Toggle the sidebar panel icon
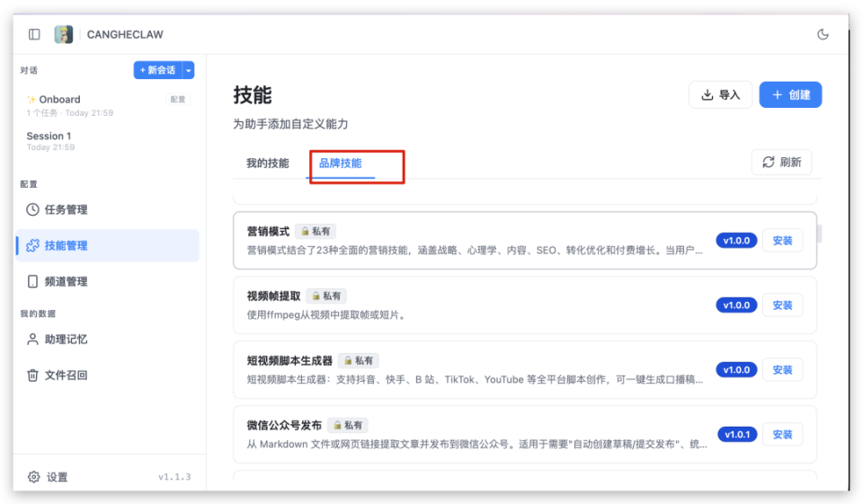 (34, 35)
